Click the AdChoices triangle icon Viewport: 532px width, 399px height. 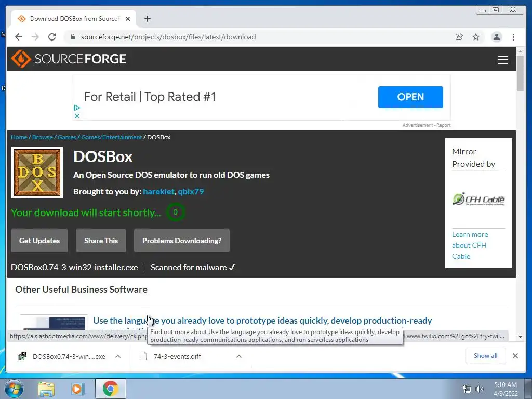(77, 108)
